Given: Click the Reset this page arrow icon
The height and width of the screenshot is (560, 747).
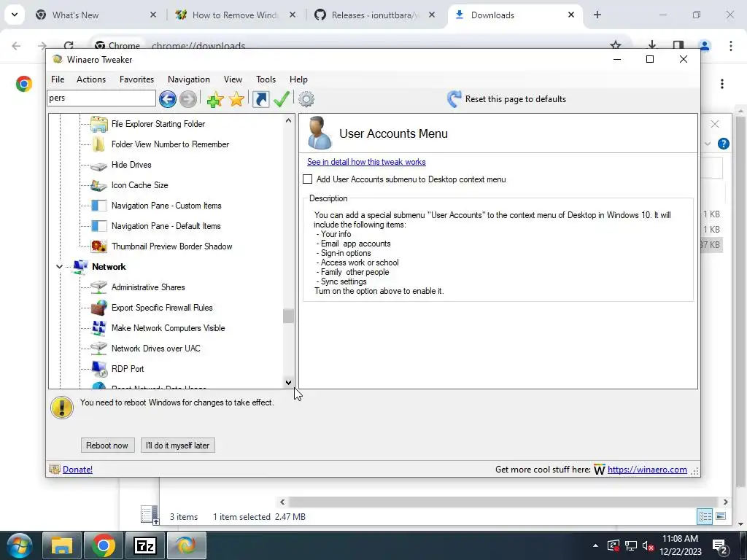Looking at the screenshot, I should click(x=454, y=99).
